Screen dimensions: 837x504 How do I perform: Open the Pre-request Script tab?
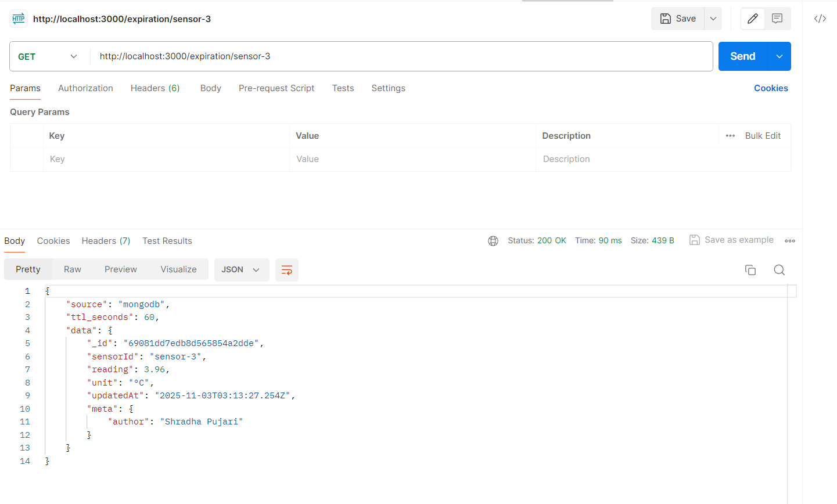click(276, 88)
